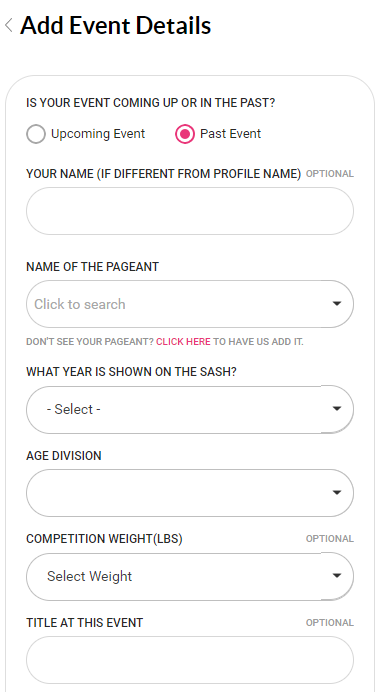Click the Your Name input field

pyautogui.click(x=190, y=211)
